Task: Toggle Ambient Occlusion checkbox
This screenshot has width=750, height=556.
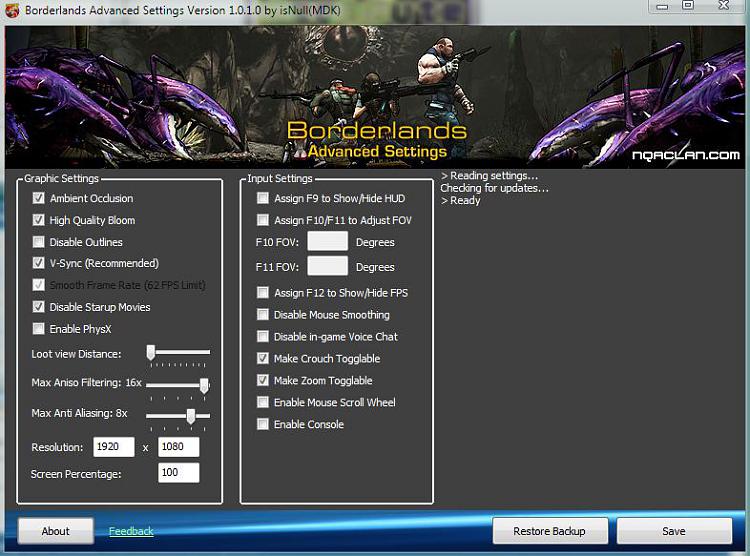Action: click(38, 198)
